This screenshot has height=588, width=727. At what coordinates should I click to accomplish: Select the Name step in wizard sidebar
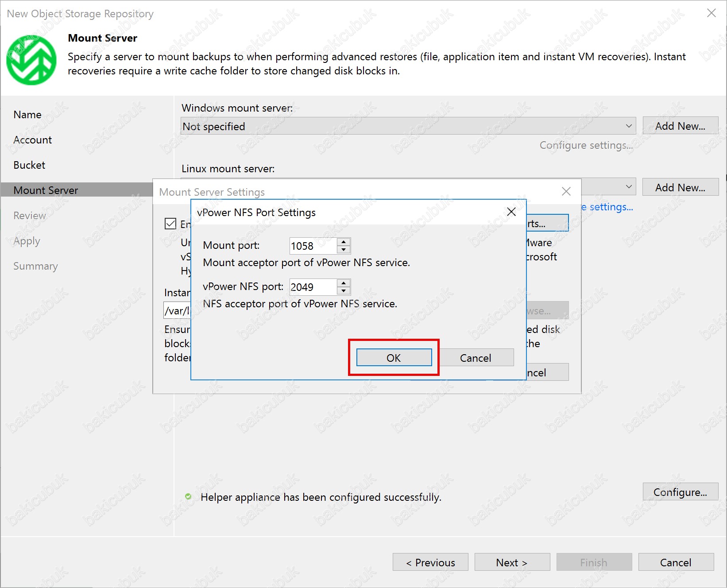pos(27,115)
